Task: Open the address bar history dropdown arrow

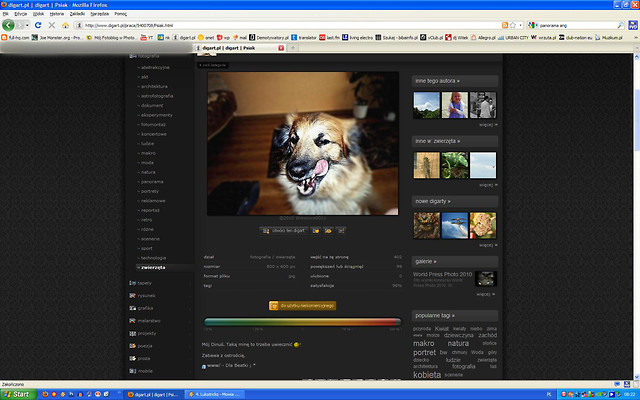Action: pos(520,25)
